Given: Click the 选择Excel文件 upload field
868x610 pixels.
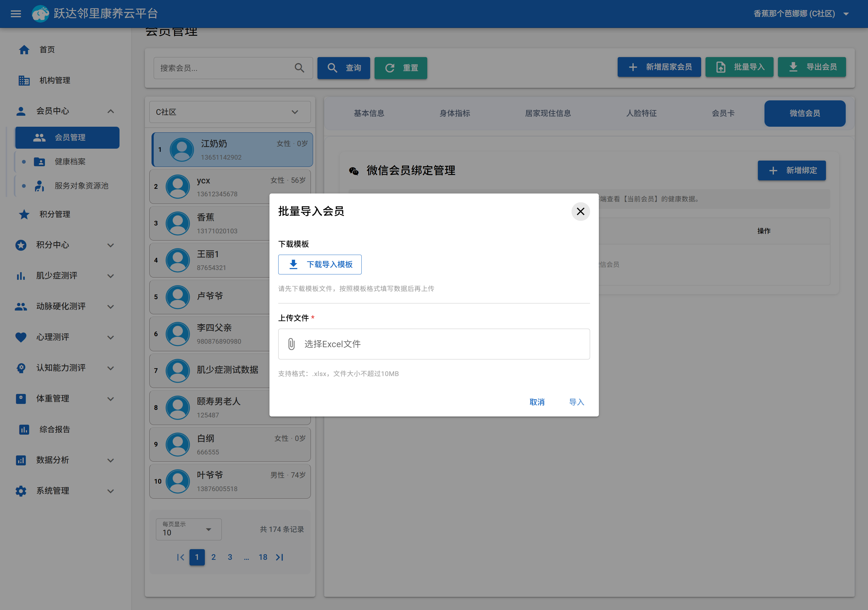Looking at the screenshot, I should click(x=434, y=344).
